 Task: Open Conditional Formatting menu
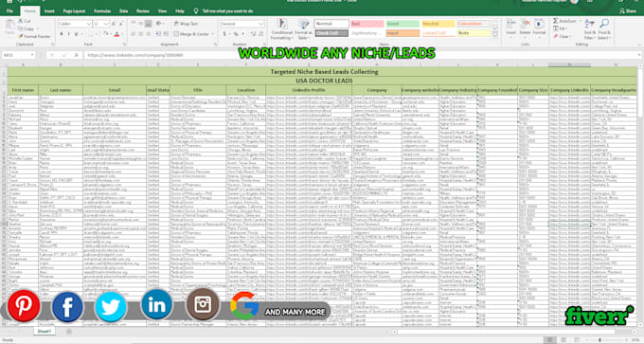[x=282, y=29]
